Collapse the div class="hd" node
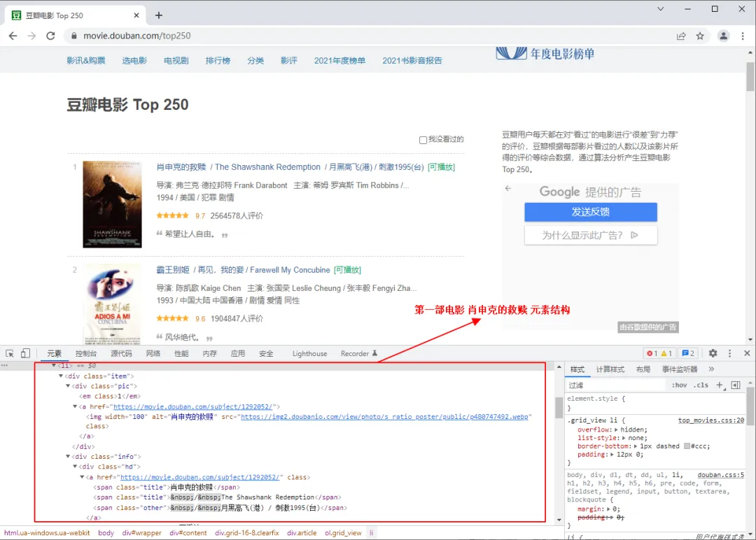Screen dimensions: 756x540 click(75, 467)
